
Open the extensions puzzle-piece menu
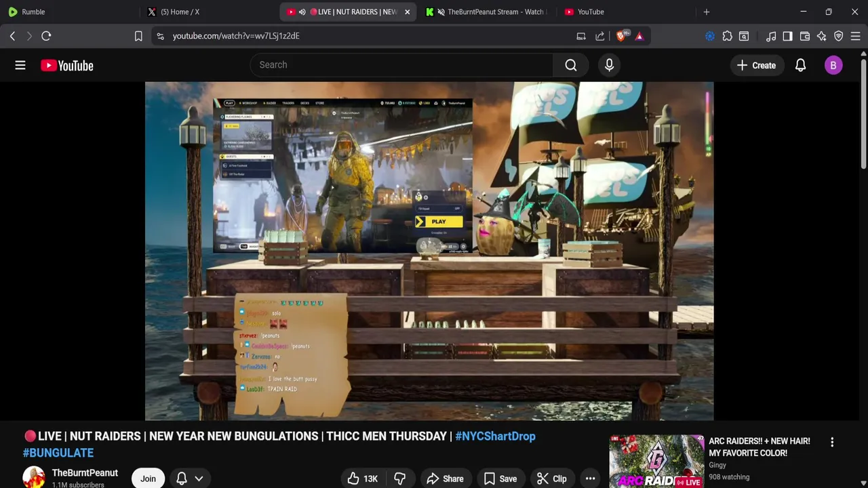coord(728,36)
